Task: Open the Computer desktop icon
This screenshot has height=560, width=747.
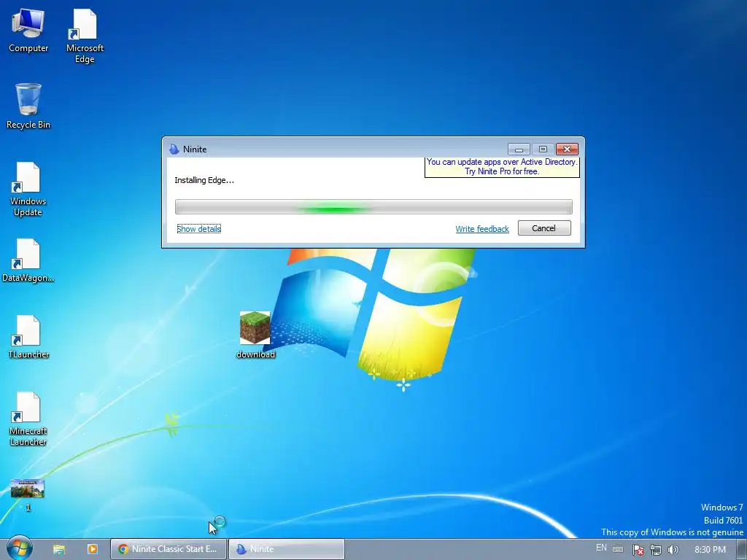Action: point(28,31)
